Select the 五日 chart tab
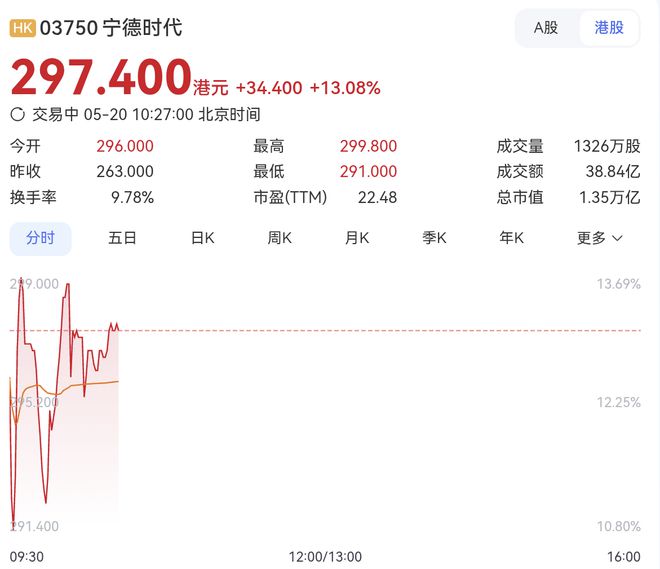The image size is (660, 569). point(122,238)
